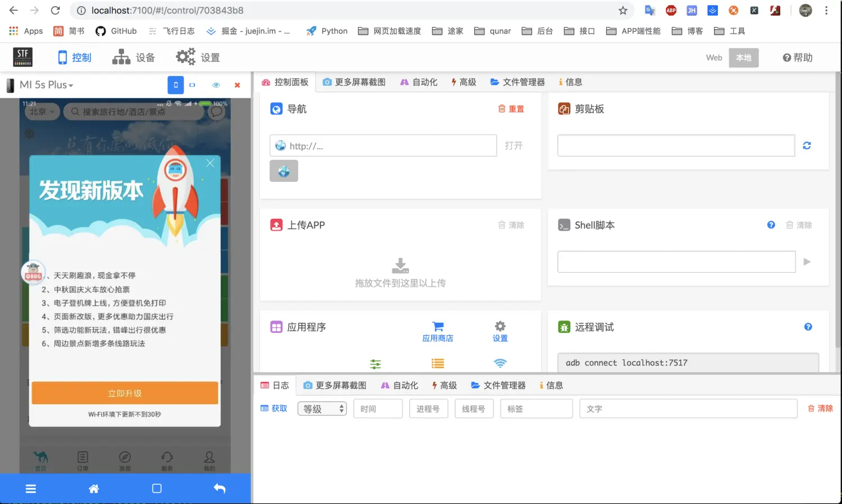Open the top 更多屏幕截图 tab
The image size is (842, 504).
click(354, 82)
